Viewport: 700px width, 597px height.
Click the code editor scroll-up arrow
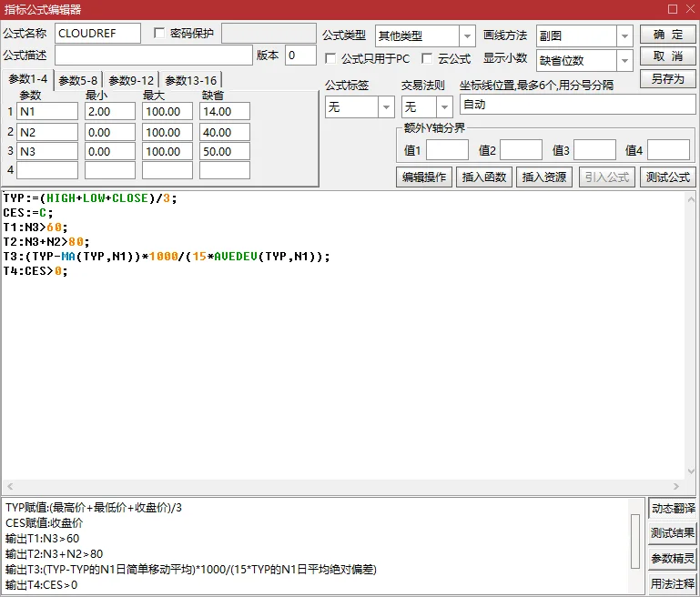point(691,199)
